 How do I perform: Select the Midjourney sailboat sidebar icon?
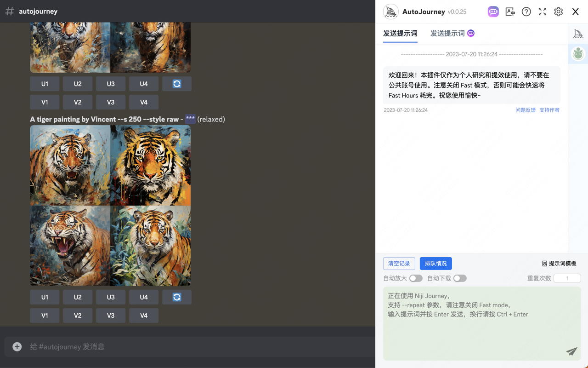(x=578, y=33)
